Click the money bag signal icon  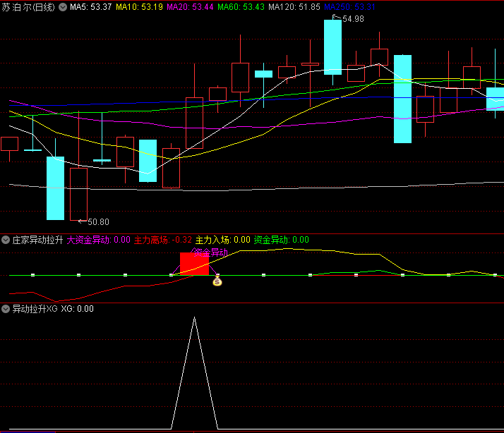click(x=217, y=281)
